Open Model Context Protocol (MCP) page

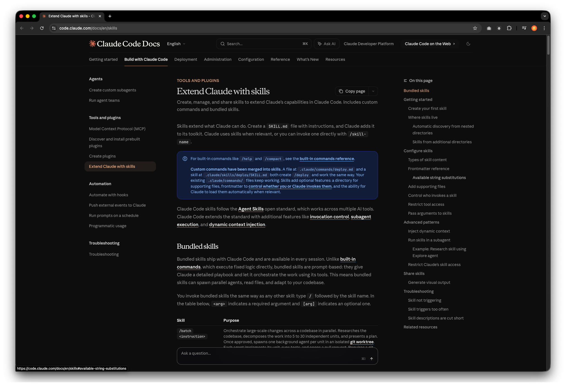(117, 129)
